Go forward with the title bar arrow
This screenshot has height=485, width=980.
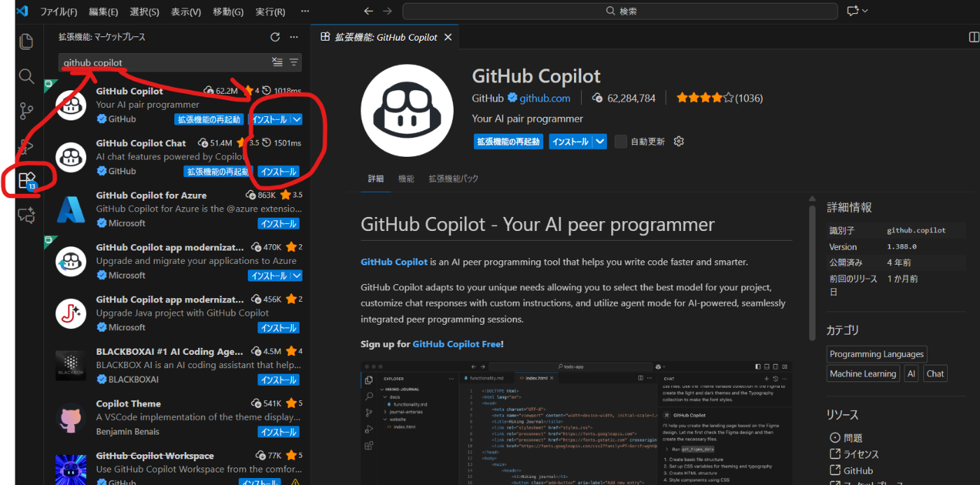(387, 11)
